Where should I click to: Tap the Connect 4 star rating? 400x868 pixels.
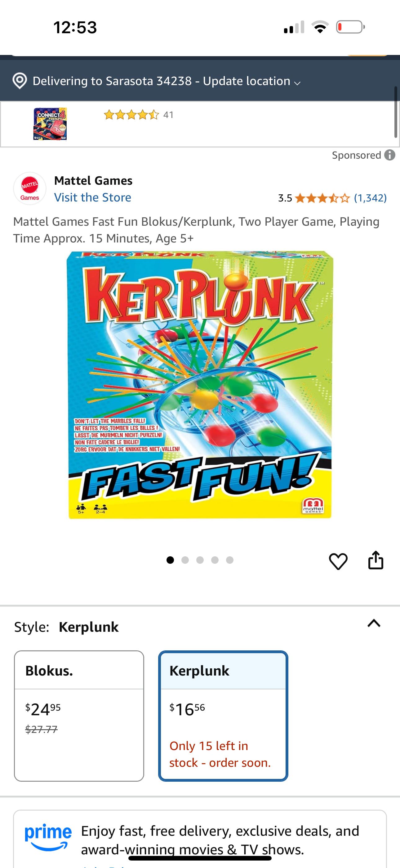pos(131,115)
